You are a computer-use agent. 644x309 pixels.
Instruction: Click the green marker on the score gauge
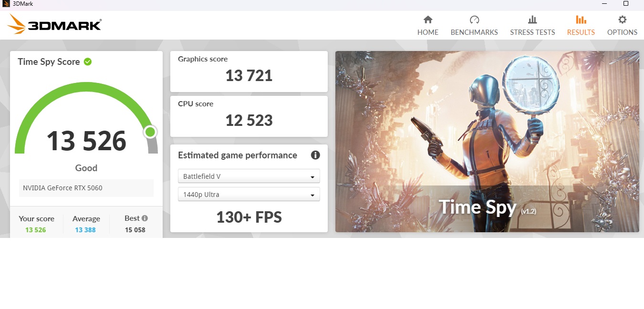(x=150, y=132)
